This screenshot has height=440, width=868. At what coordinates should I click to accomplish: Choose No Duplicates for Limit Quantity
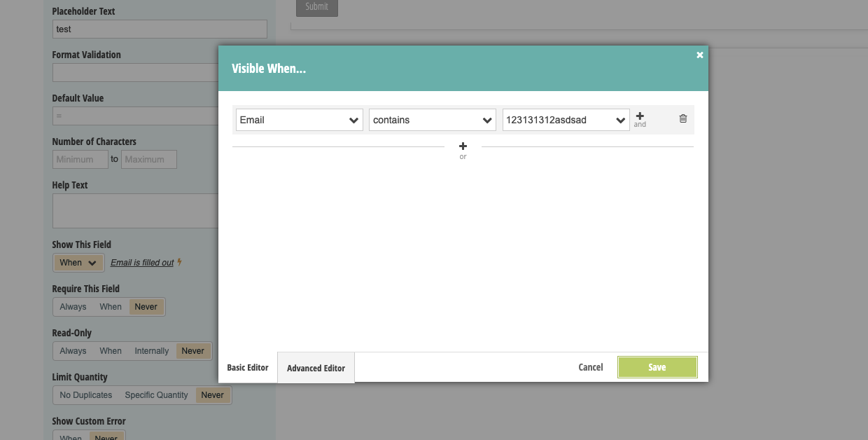(x=86, y=395)
